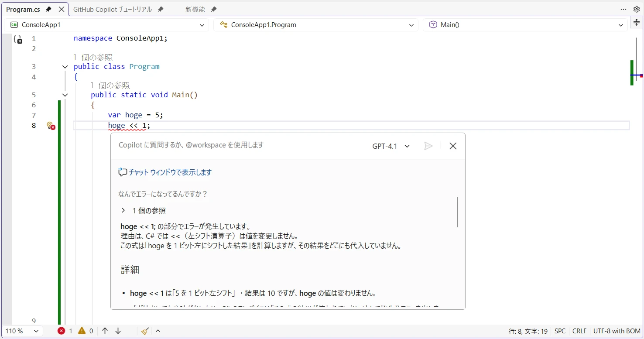644x339 pixels.
Task: Click the CRLF line ending indicator
Action: pos(579,331)
